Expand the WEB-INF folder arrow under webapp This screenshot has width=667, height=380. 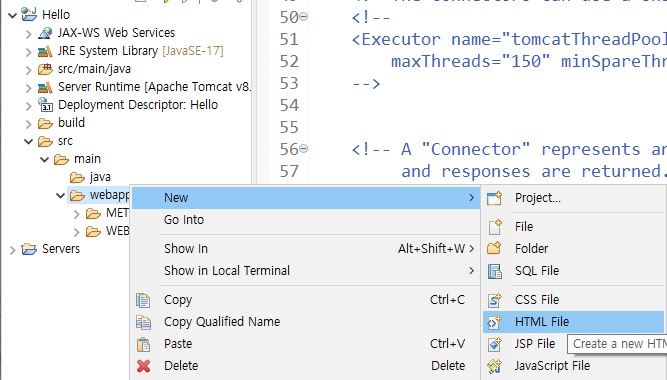pos(77,232)
